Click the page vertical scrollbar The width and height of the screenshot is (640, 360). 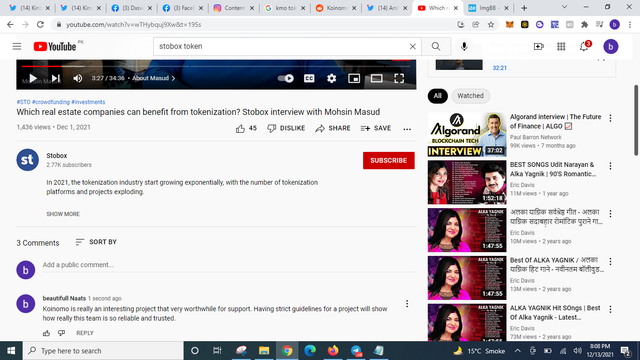click(636, 120)
